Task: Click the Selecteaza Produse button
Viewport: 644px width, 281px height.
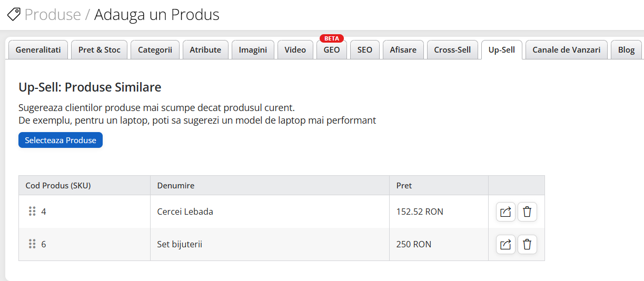Action: [x=61, y=140]
